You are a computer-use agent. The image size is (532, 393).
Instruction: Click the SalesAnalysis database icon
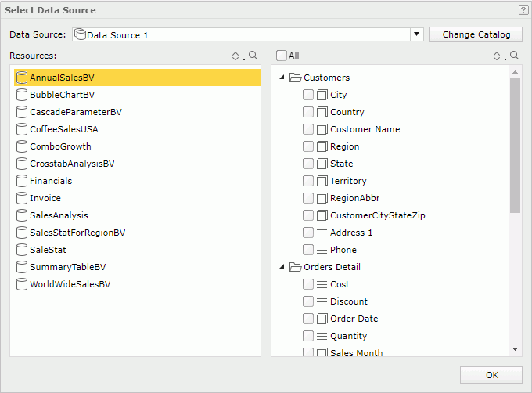coord(22,215)
